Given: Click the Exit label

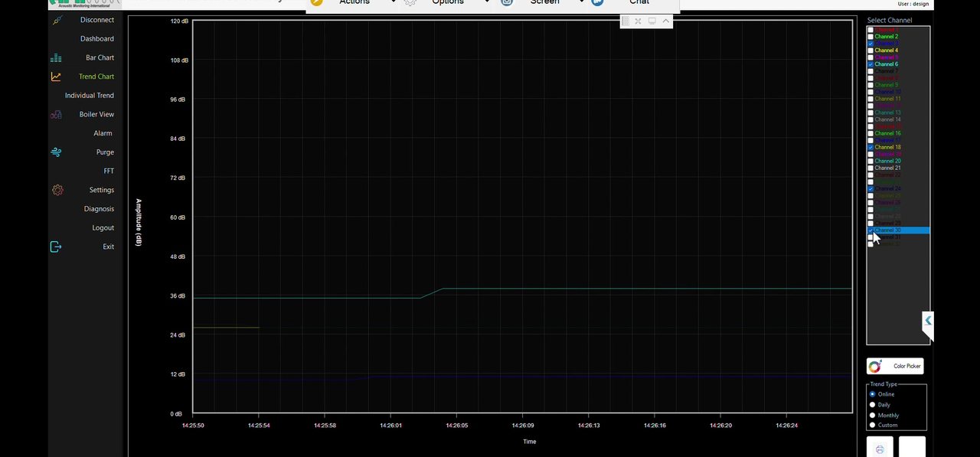Looking at the screenshot, I should [109, 246].
